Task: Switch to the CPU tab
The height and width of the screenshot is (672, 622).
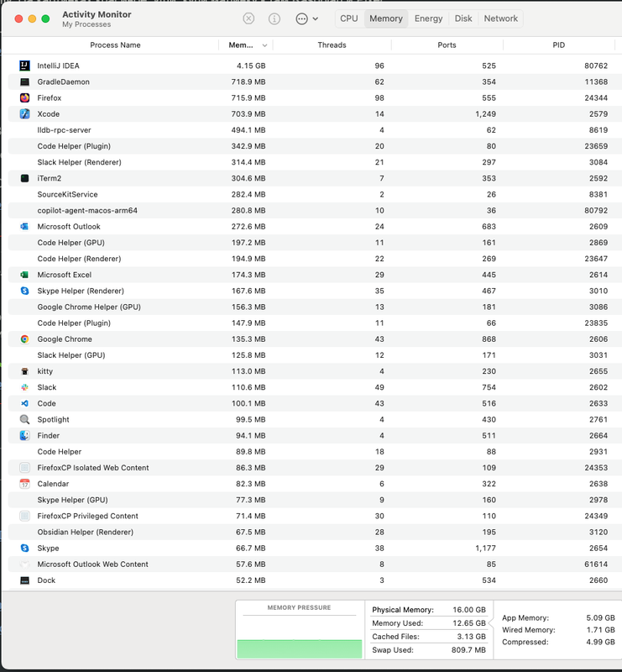Action: (348, 18)
